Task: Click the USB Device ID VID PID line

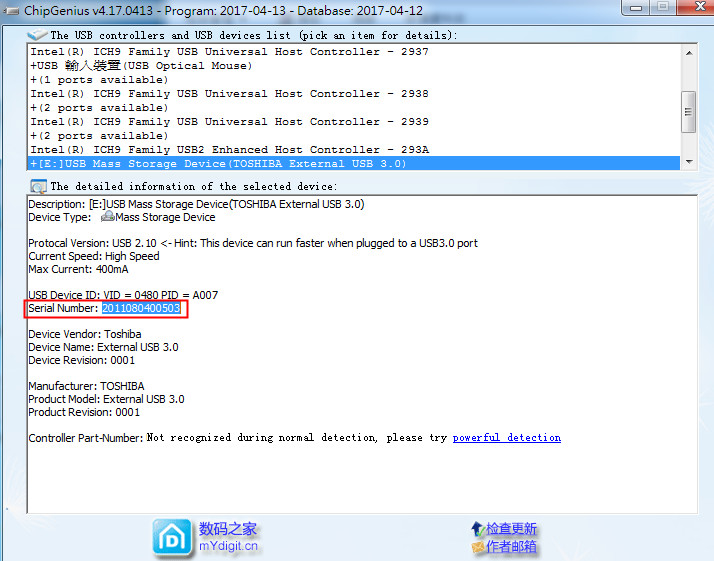Action: click(x=123, y=295)
